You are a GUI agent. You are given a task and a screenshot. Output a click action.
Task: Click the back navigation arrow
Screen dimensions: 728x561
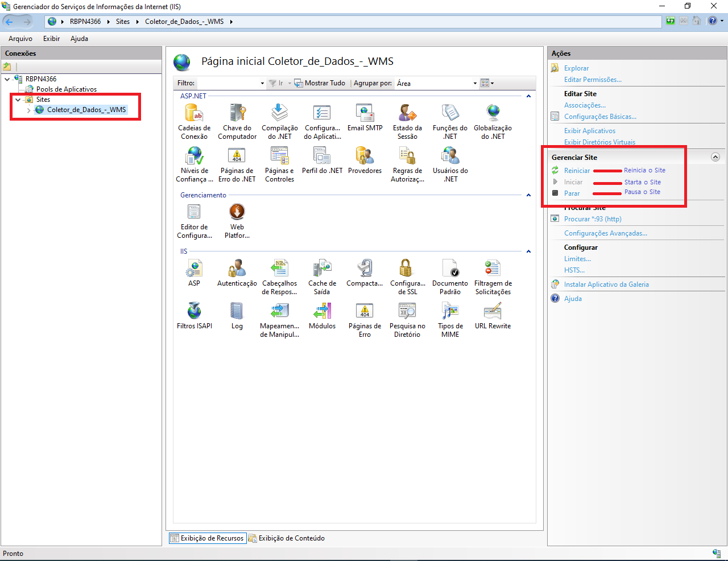coord(9,22)
